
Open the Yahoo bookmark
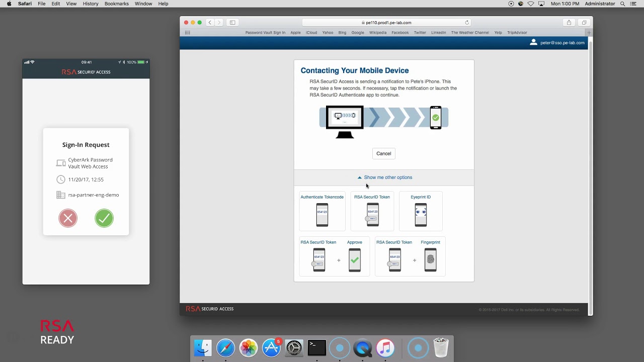328,33
